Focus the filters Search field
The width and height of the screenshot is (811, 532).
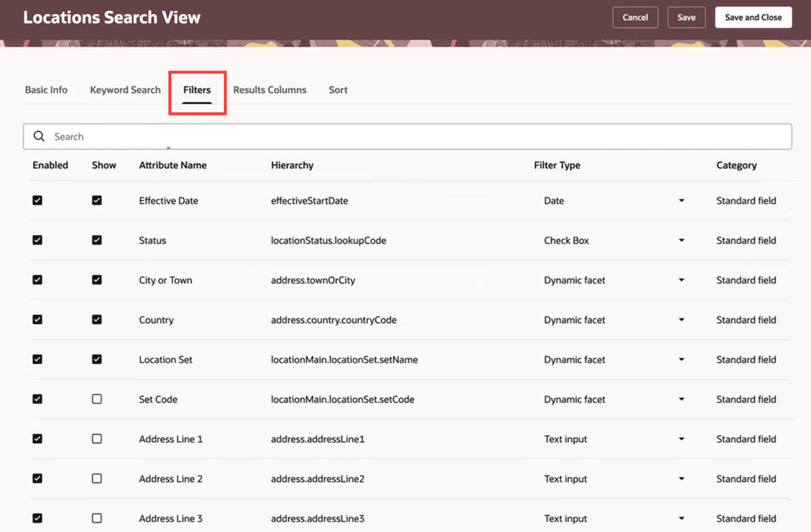click(x=408, y=136)
